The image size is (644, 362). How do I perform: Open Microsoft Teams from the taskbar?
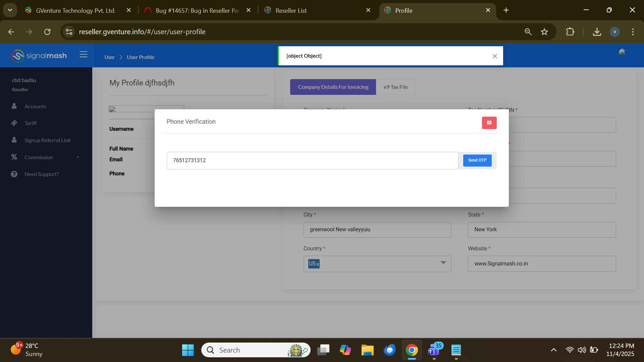click(x=434, y=350)
